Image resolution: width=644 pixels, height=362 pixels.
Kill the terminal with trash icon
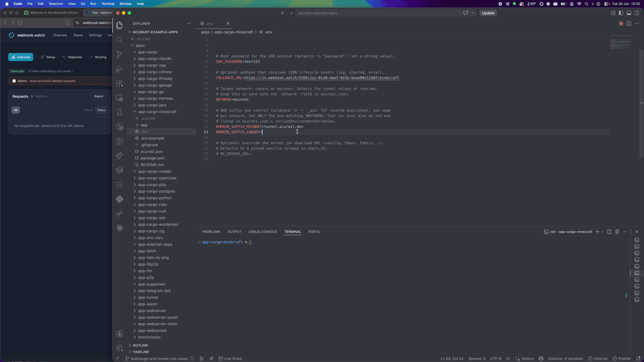(617, 232)
